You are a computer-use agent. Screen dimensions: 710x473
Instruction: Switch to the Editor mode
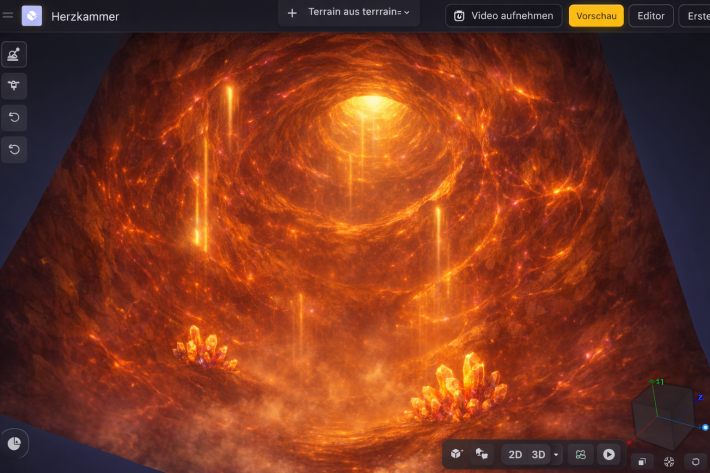(651, 16)
